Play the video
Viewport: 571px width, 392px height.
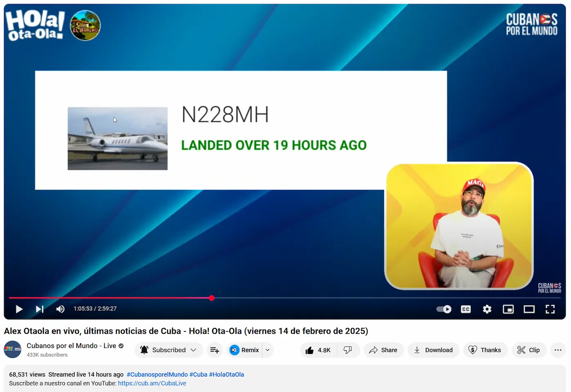click(19, 309)
